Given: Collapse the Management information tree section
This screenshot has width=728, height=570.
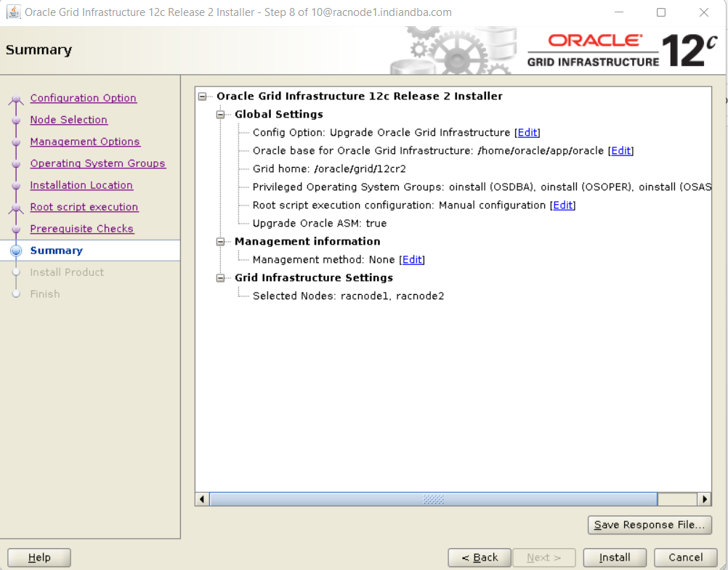Looking at the screenshot, I should tap(221, 242).
